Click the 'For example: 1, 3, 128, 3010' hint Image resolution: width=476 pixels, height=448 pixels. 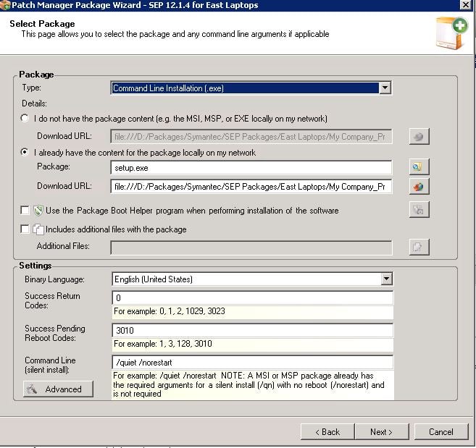(x=163, y=344)
